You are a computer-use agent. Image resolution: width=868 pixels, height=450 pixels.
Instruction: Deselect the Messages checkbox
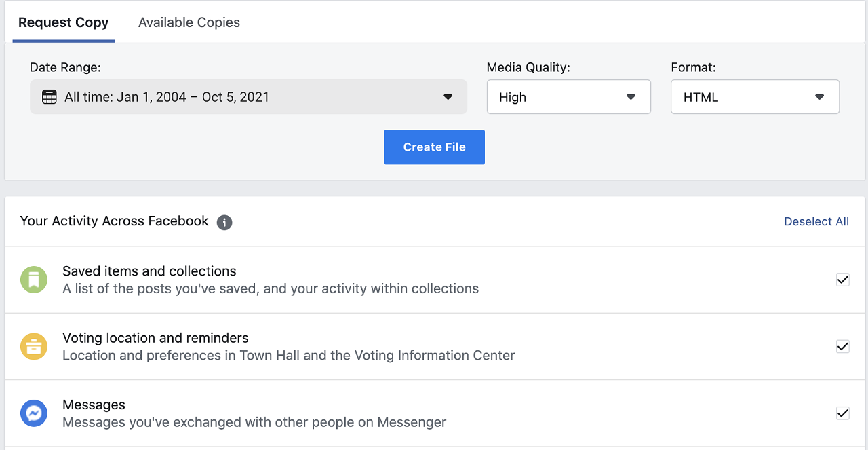(x=842, y=413)
